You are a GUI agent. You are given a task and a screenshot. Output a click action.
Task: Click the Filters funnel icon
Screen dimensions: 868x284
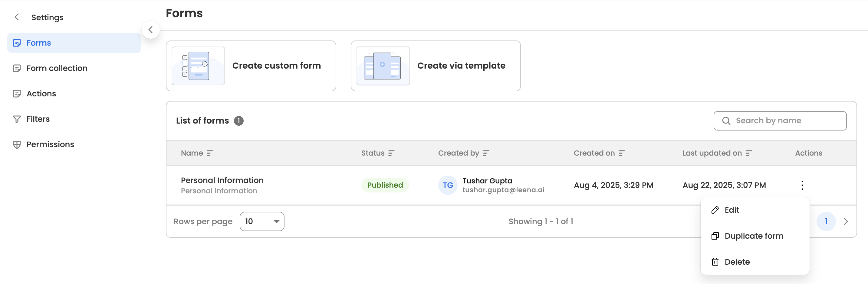pos(17,119)
